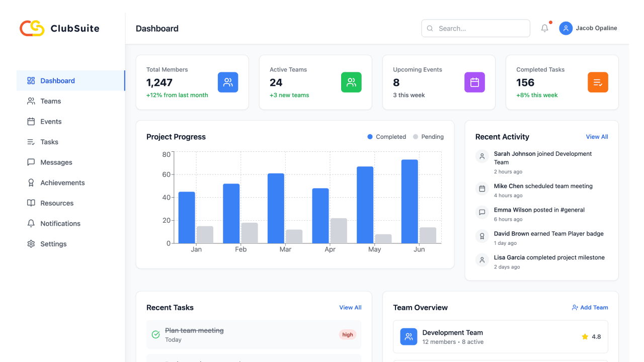Toggle the Plan team meeting completed checkmark
The width and height of the screenshot is (644, 362).
pyautogui.click(x=156, y=335)
